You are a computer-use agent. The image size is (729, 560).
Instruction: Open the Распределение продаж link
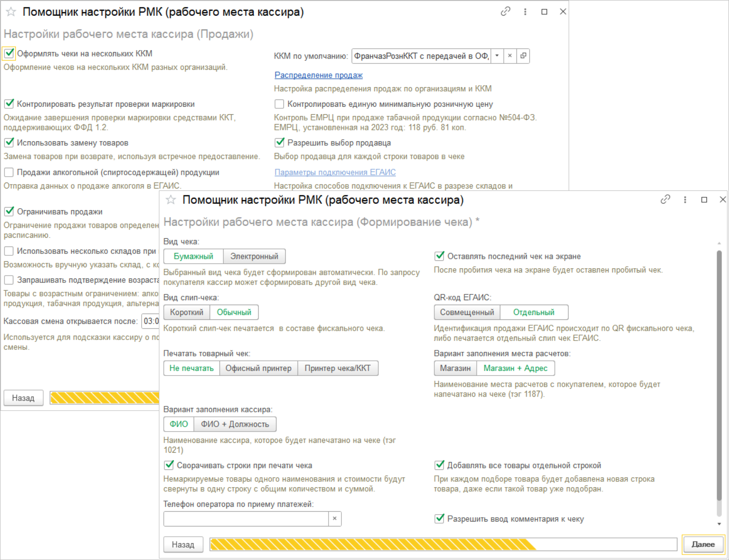318,75
